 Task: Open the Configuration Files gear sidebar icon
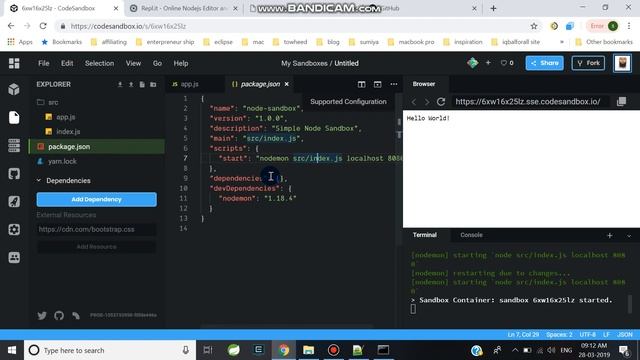14,229
